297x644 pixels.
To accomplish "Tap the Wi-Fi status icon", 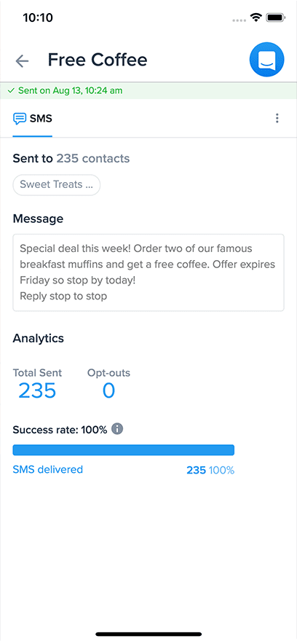I will (x=257, y=17).
